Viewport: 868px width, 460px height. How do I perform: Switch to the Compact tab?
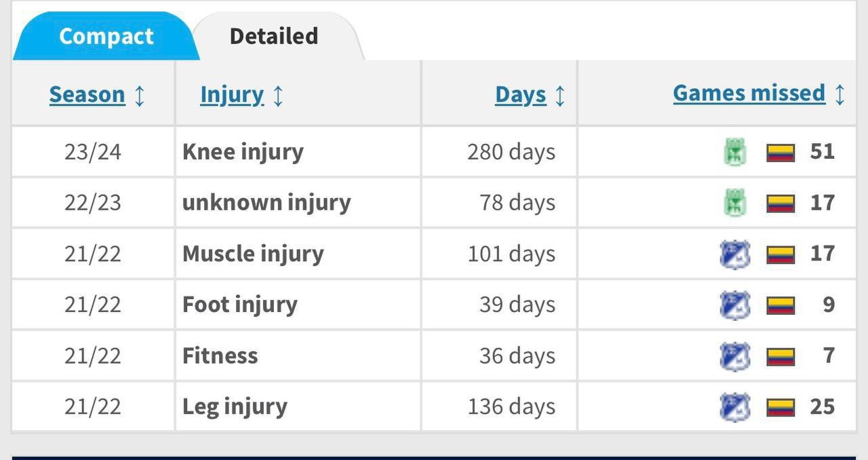click(x=106, y=36)
